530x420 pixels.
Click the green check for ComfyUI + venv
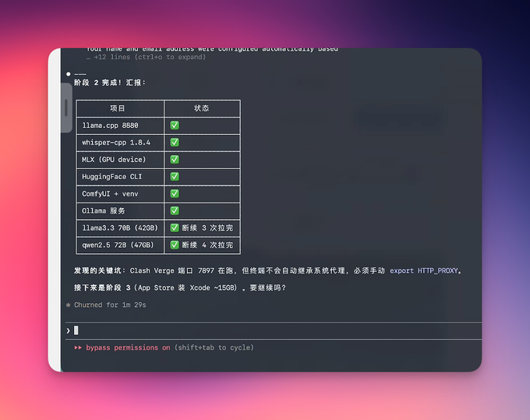[x=175, y=193]
